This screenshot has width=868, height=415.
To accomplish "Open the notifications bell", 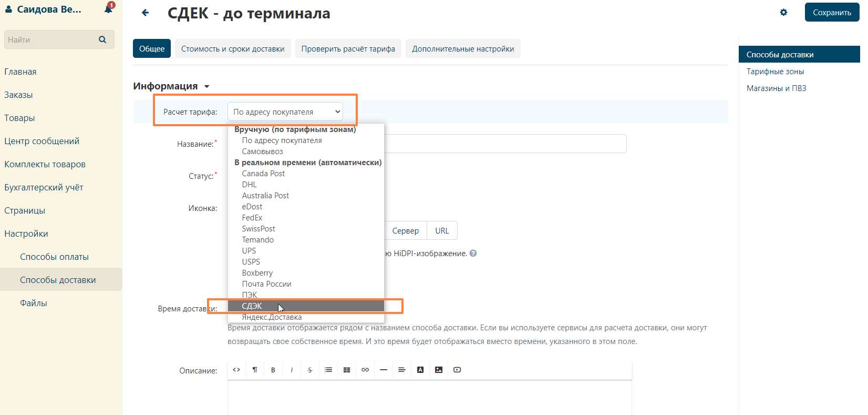I will [109, 8].
